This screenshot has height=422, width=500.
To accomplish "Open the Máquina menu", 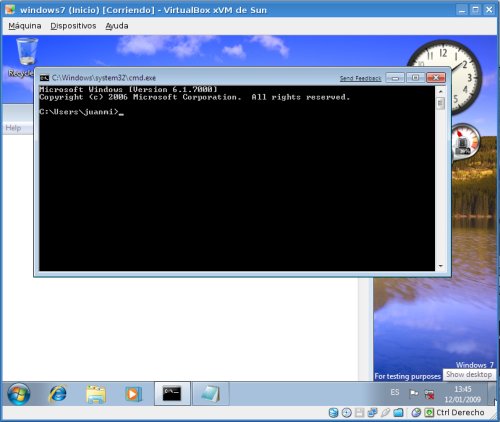I will click(25, 26).
